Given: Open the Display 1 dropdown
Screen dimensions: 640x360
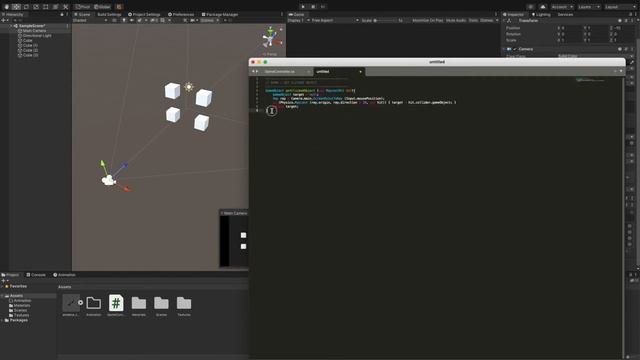Looking at the screenshot, I should tap(298, 20).
